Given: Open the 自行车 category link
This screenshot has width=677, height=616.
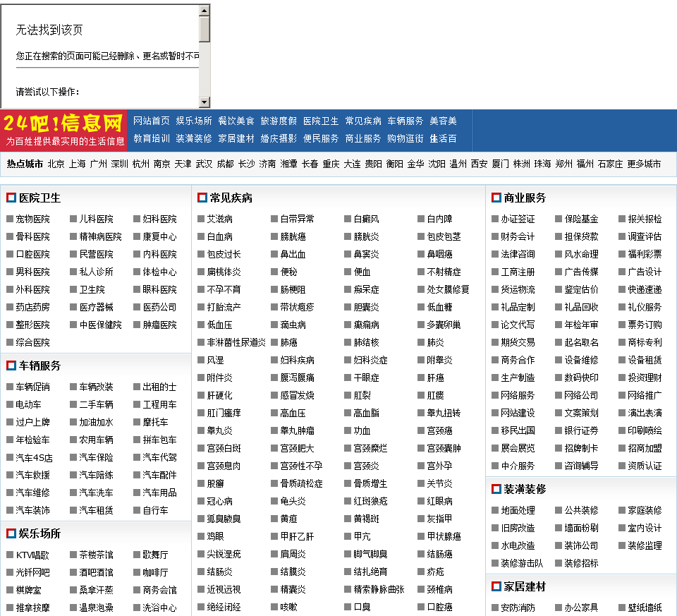Looking at the screenshot, I should pyautogui.click(x=155, y=511).
